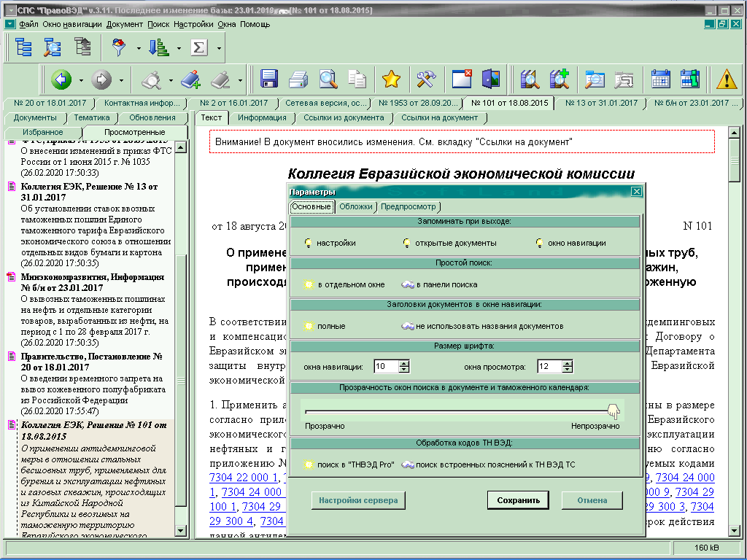Viewport: 747px width, 560px height.
Task: Click the remove bookmark icon with minus
Action: point(220,79)
